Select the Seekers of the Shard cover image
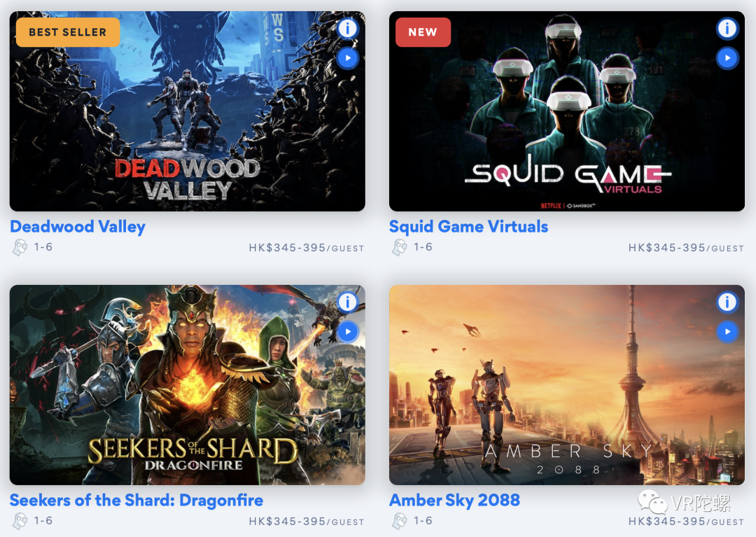 click(x=187, y=385)
